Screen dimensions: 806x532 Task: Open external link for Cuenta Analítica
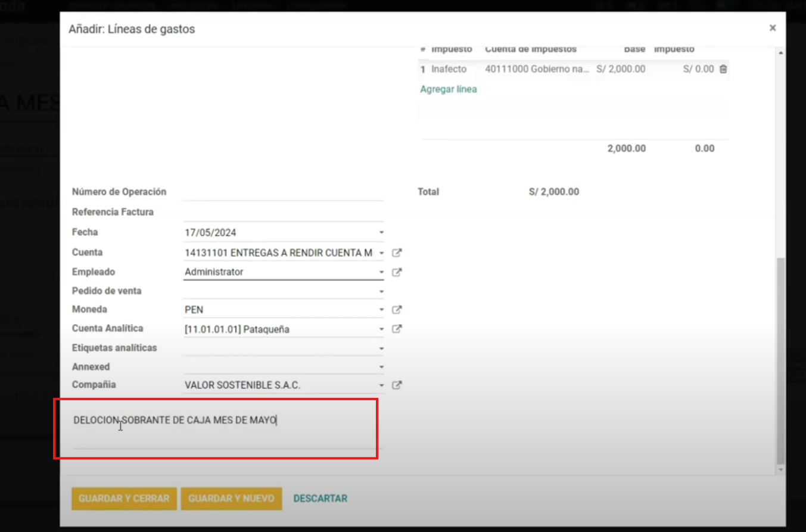click(x=397, y=329)
